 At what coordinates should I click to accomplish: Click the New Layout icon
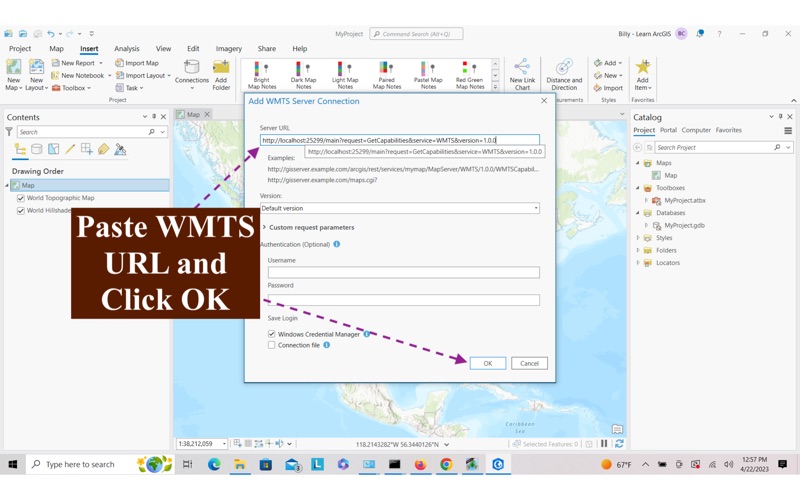pos(36,67)
